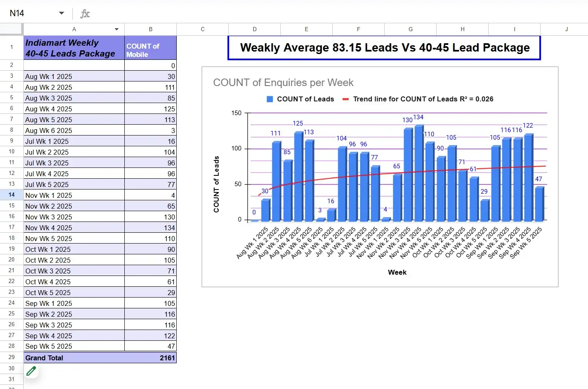
Task: Select the count cell for Sep Wk 5 2025
Action: [151, 346]
